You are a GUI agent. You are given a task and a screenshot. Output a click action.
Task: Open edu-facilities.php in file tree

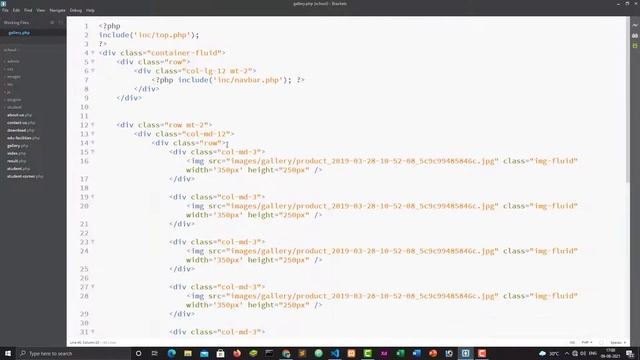[x=23, y=138]
